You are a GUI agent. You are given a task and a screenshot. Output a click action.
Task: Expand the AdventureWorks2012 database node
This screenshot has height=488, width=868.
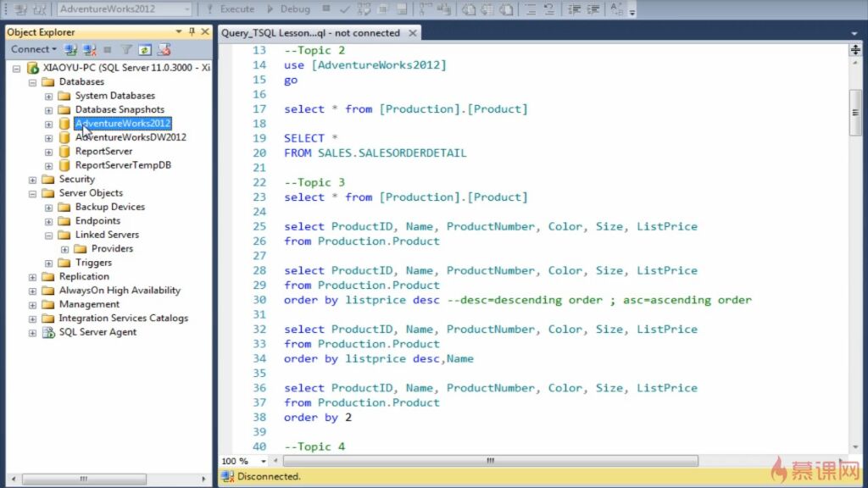pos(48,124)
